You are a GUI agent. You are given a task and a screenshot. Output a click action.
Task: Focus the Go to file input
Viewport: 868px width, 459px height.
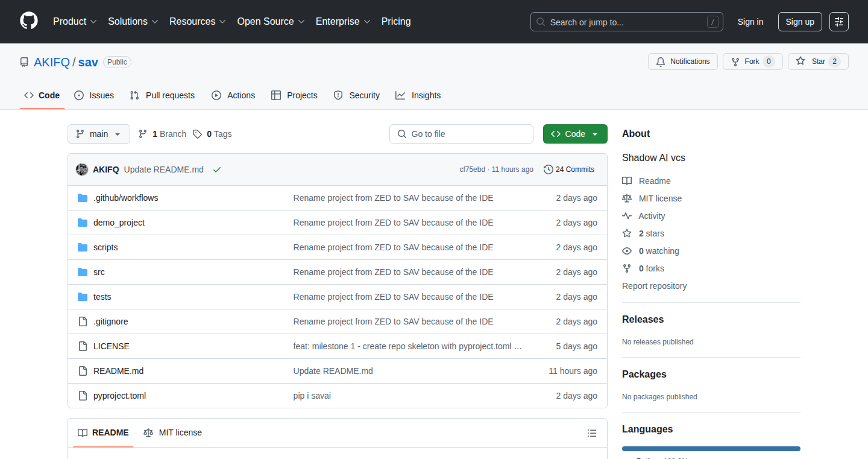(462, 134)
